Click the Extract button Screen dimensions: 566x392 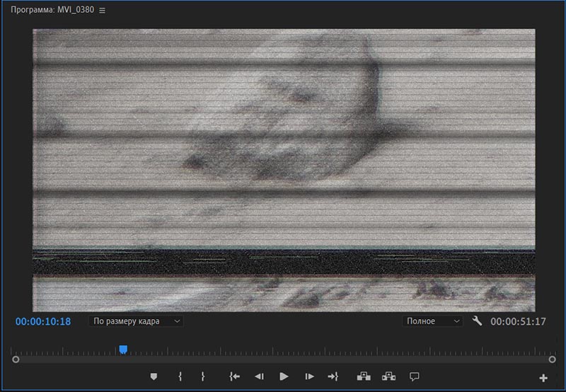coord(388,376)
